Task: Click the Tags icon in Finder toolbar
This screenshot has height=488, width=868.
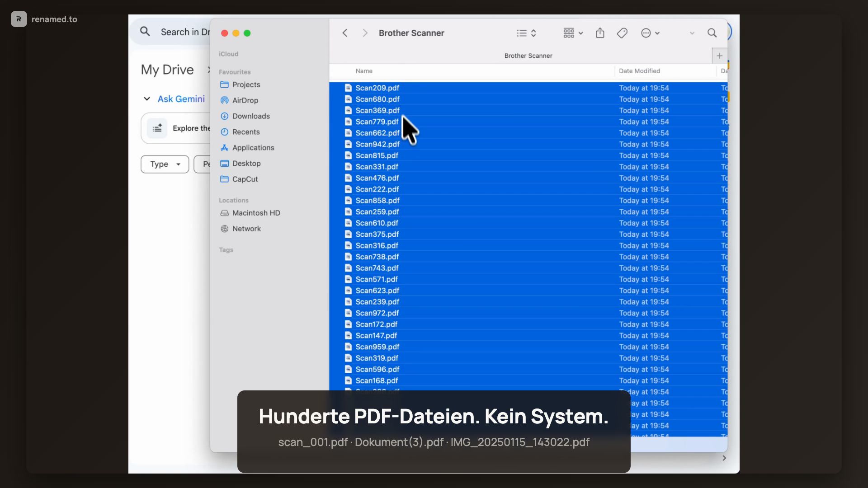Action: coord(622,33)
